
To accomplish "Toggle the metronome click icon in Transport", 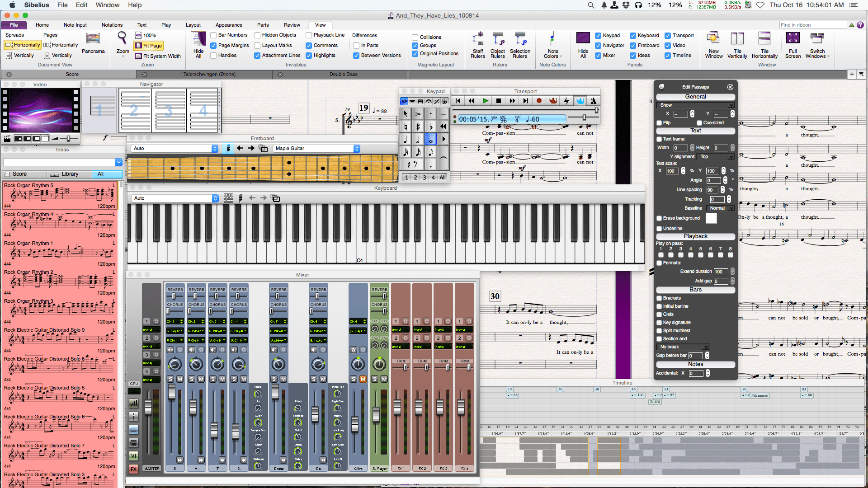I will click(593, 101).
